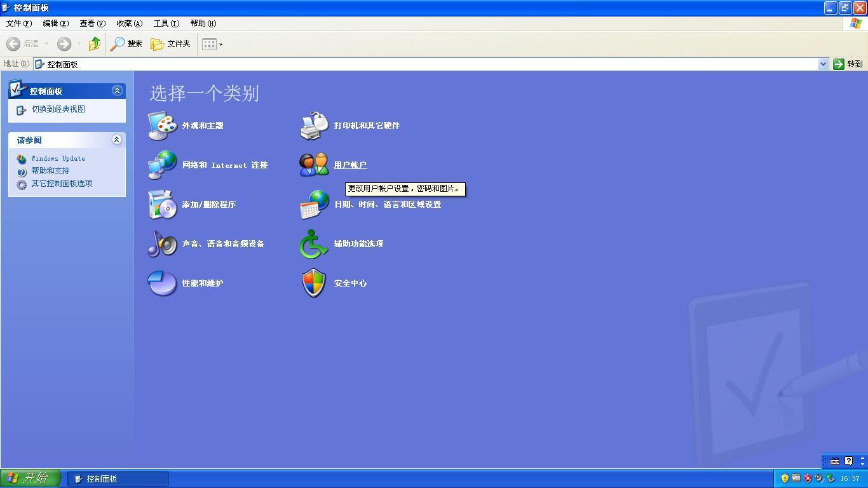Open the 查看 (View) menu

tap(92, 24)
